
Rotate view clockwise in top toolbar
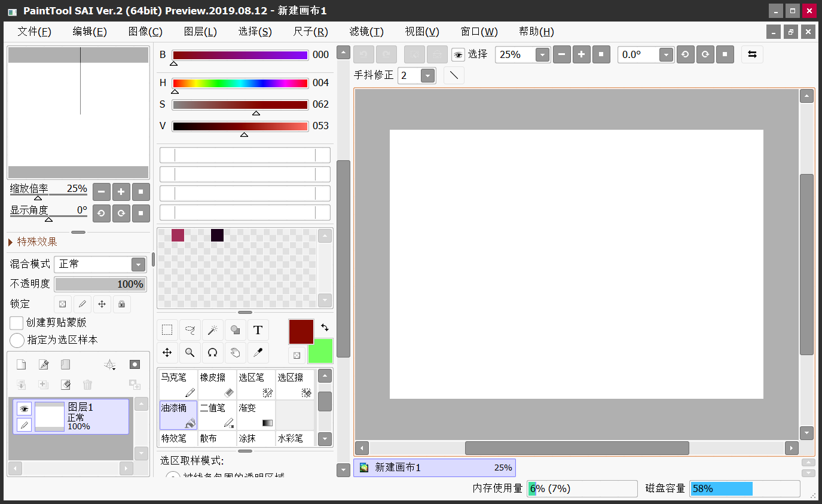[705, 54]
